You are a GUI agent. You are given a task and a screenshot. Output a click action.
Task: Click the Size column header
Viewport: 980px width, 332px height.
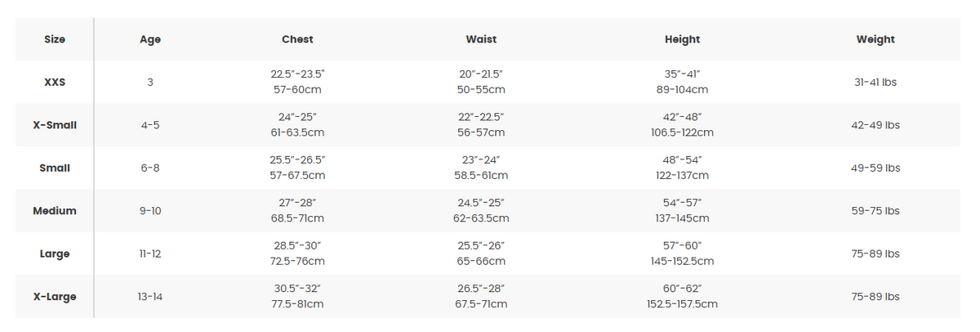[x=55, y=39]
